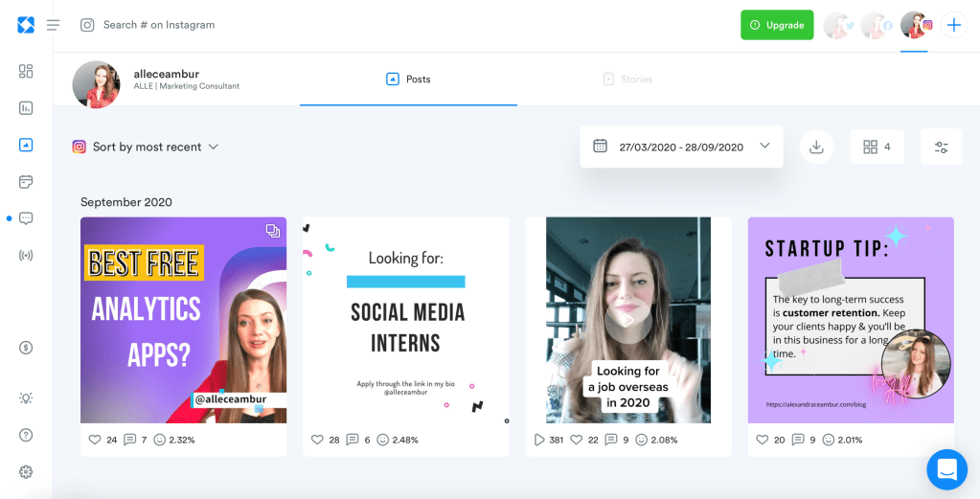
Task: Switch to the Posts tab
Action: click(408, 79)
